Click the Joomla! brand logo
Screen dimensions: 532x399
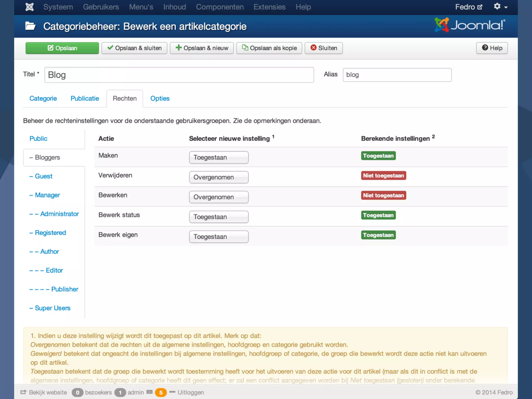tap(470, 25)
